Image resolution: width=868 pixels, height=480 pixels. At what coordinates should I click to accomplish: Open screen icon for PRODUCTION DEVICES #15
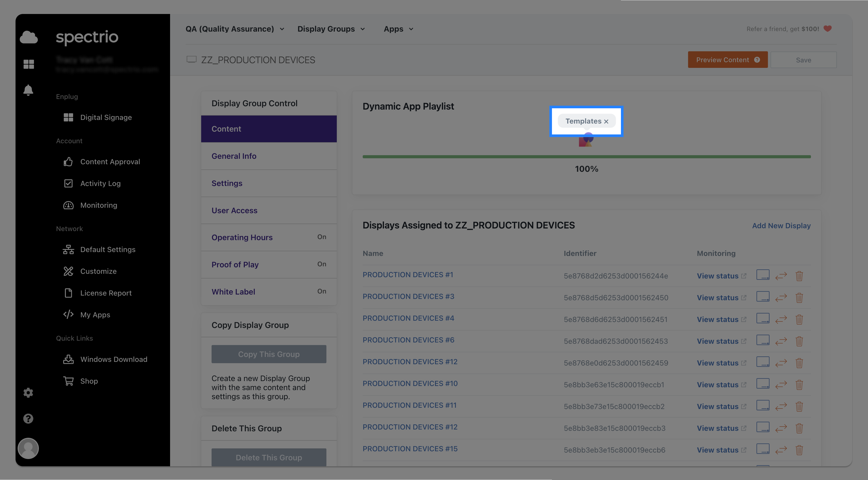tap(763, 449)
